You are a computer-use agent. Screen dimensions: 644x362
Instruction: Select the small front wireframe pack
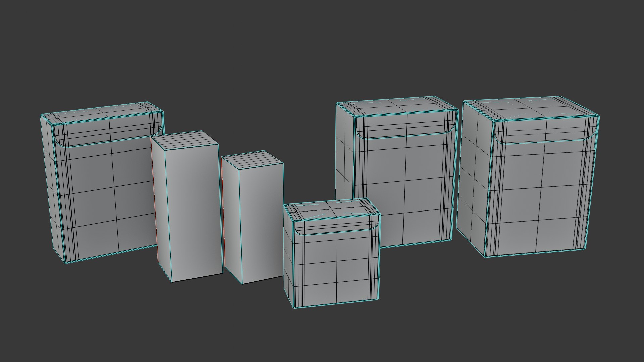[332, 253]
